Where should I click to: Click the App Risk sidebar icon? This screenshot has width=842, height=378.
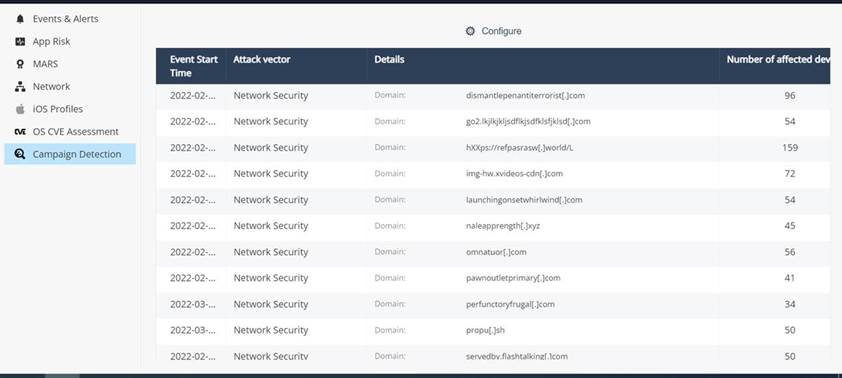(x=20, y=41)
